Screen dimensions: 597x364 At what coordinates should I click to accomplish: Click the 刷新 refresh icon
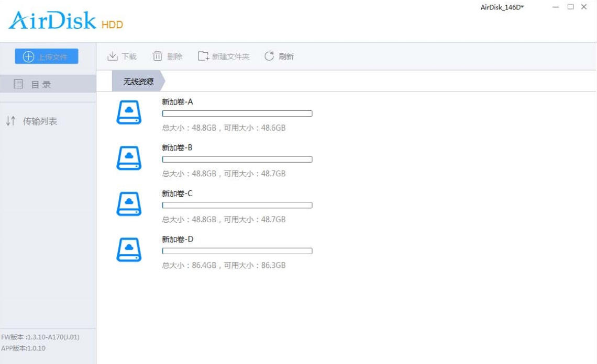(x=270, y=55)
